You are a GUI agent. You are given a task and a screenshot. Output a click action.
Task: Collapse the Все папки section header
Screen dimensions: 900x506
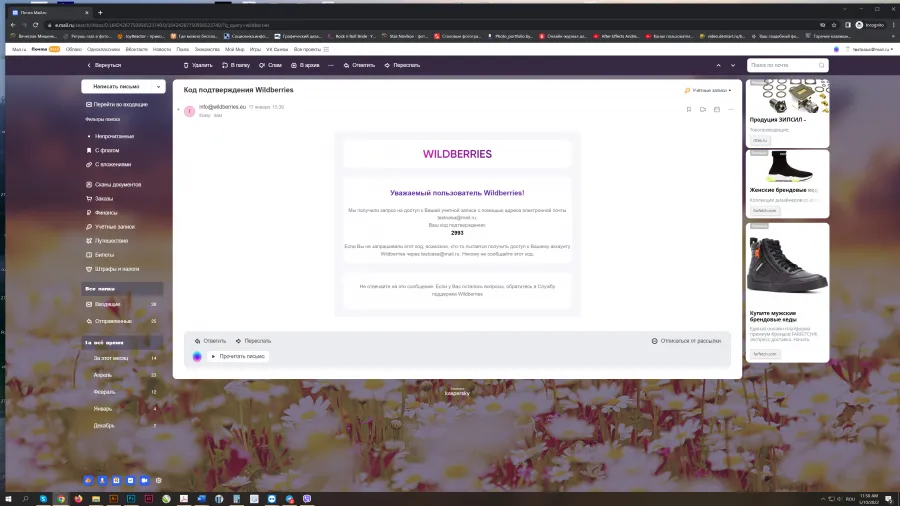point(122,289)
